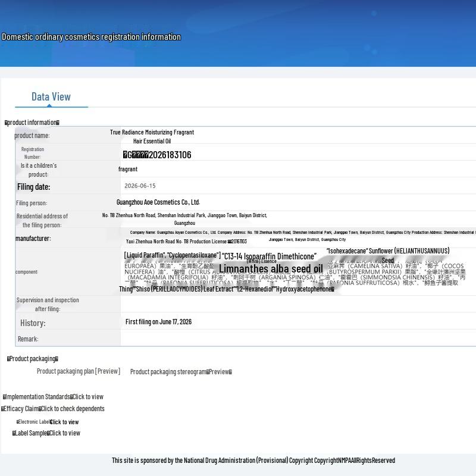
Task: Select the manufacturer 'Company Name' details line
Action: [302, 232]
